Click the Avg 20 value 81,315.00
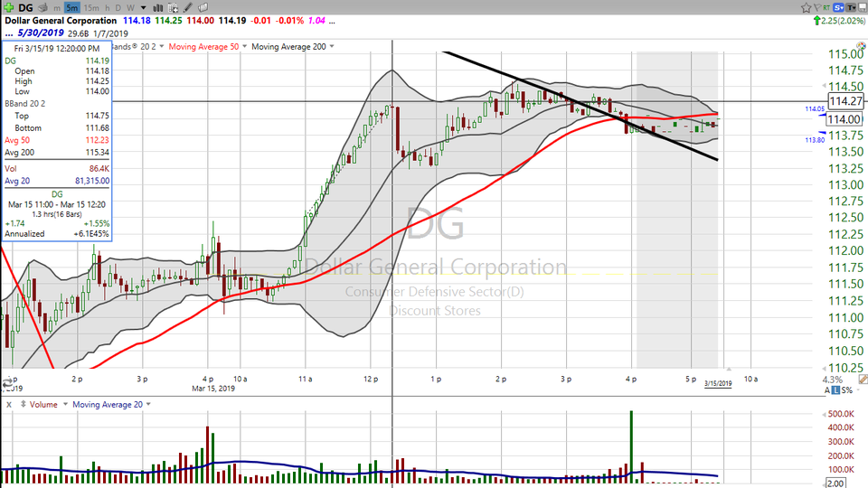Viewport: 868px width, 488px height. coord(92,181)
